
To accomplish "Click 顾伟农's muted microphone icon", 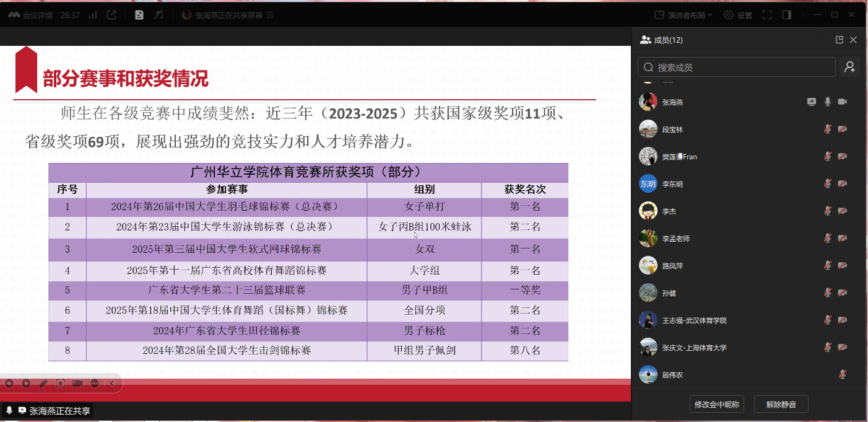I will click(843, 374).
